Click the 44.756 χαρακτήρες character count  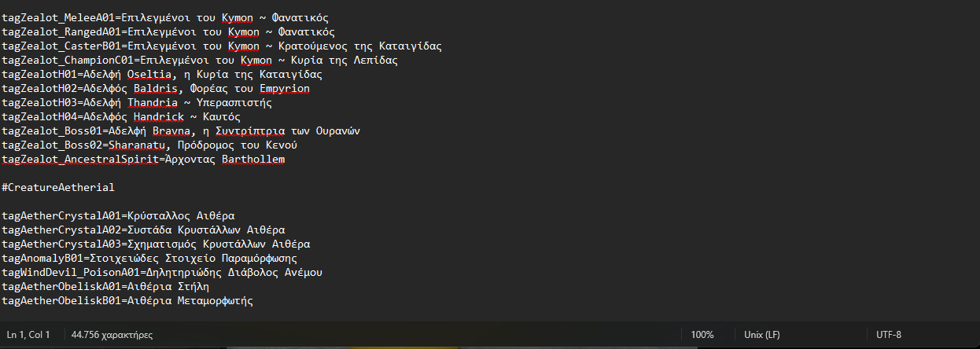pos(112,335)
